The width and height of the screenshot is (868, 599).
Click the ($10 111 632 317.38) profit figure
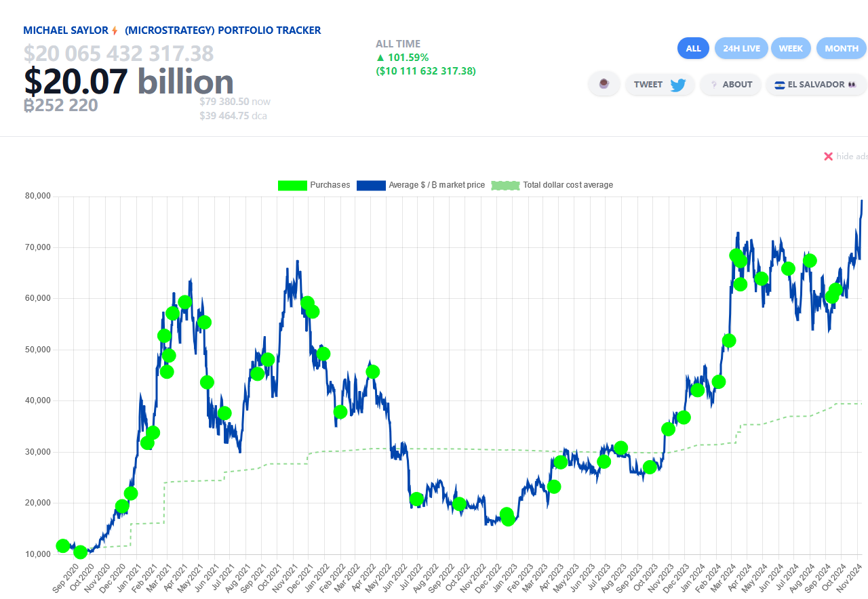(426, 71)
